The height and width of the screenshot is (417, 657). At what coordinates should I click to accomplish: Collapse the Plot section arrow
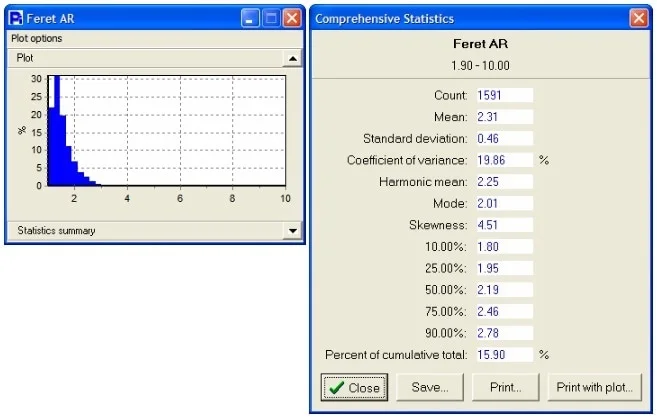pyautogui.click(x=292, y=59)
